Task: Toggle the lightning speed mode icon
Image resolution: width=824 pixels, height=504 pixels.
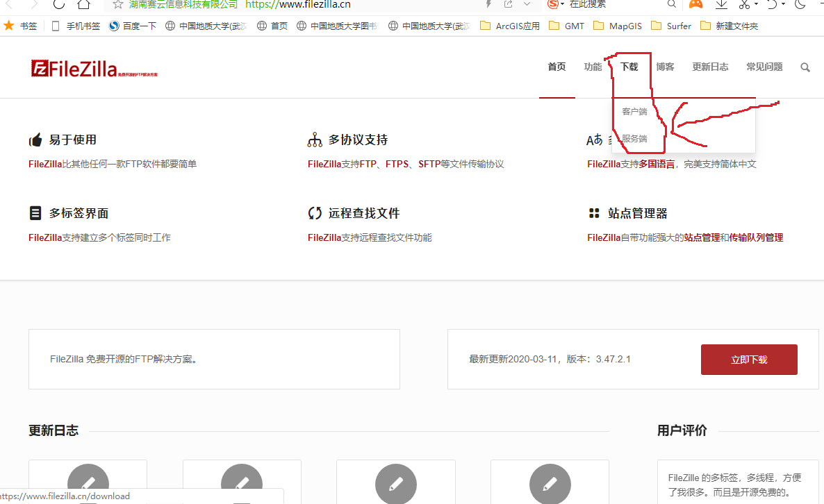Action: tap(488, 5)
